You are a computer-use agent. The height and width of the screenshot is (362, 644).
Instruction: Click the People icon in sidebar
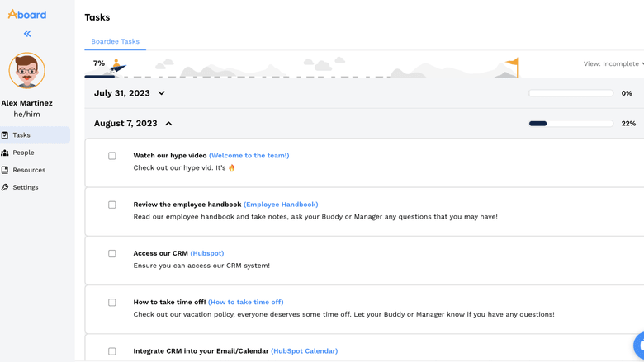coord(5,153)
